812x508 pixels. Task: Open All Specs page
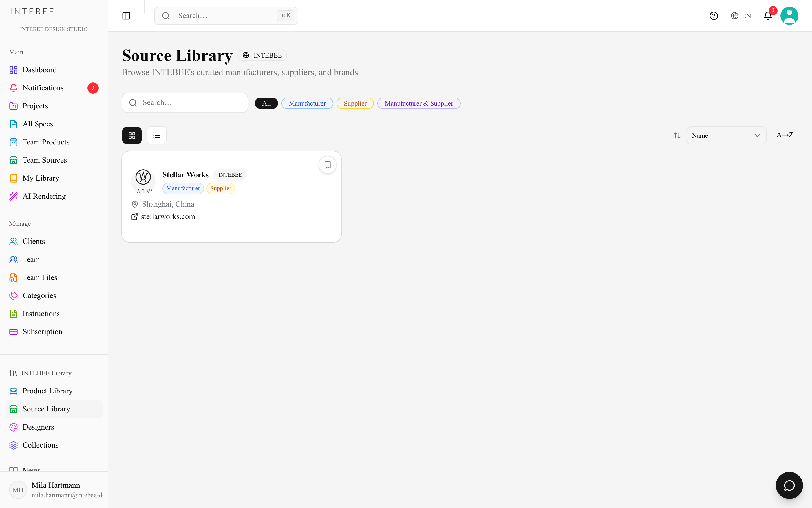(54, 124)
